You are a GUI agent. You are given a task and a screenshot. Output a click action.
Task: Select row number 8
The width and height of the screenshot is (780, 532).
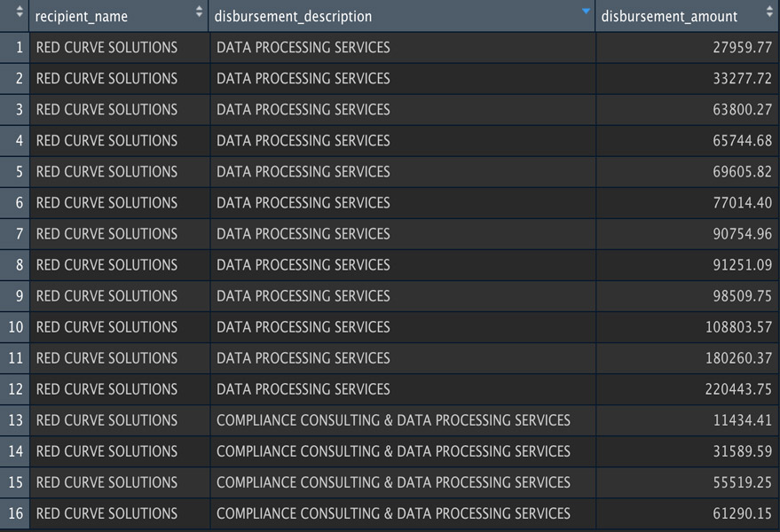pos(15,265)
